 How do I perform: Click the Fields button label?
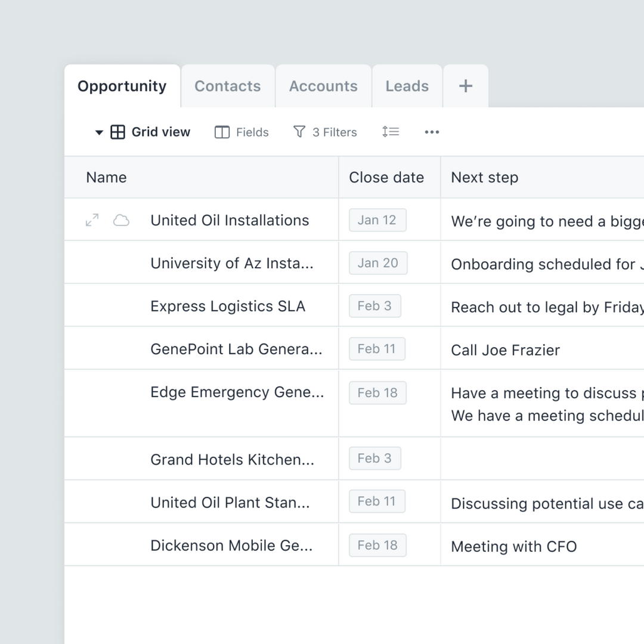pos(252,132)
